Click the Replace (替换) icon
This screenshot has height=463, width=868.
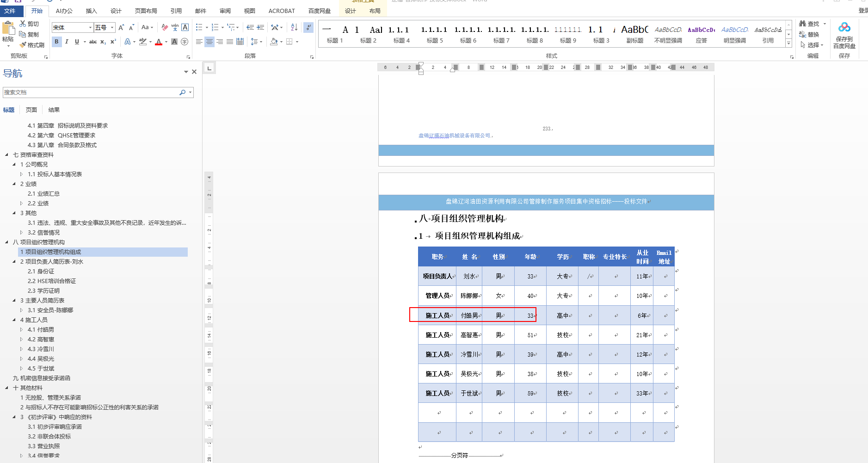tap(802, 34)
